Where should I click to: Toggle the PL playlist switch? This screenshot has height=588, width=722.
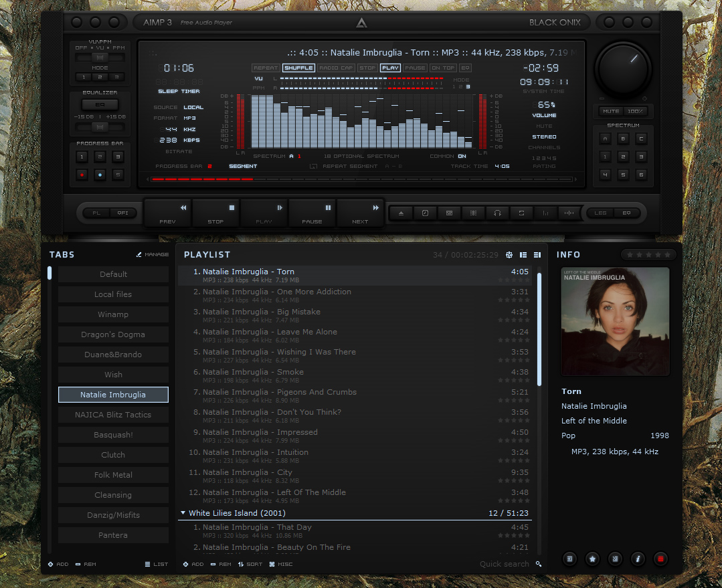coord(96,213)
